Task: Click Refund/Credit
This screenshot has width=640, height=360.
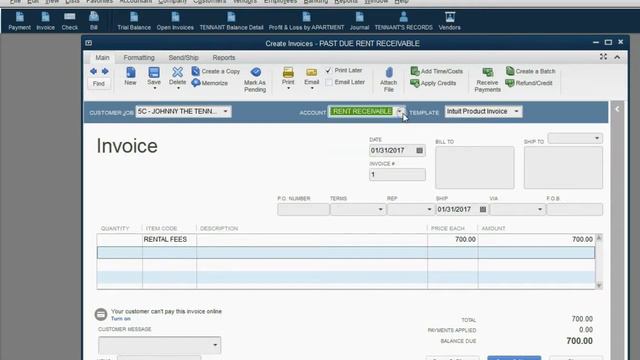Action: pos(529,83)
